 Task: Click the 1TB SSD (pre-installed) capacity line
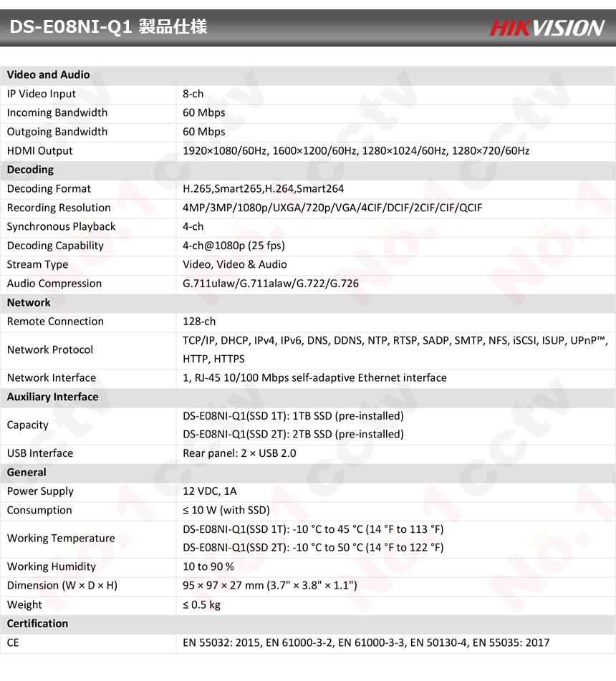293,416
